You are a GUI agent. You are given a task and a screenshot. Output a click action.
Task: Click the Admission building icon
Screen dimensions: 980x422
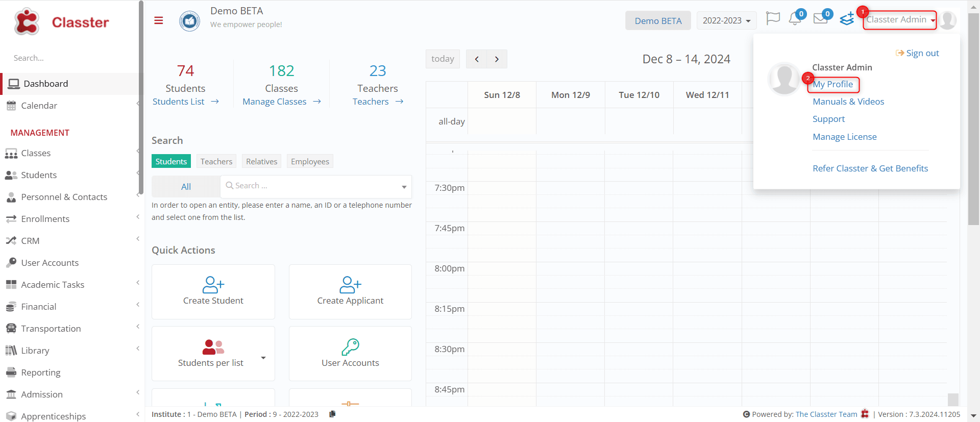pyautogui.click(x=11, y=394)
